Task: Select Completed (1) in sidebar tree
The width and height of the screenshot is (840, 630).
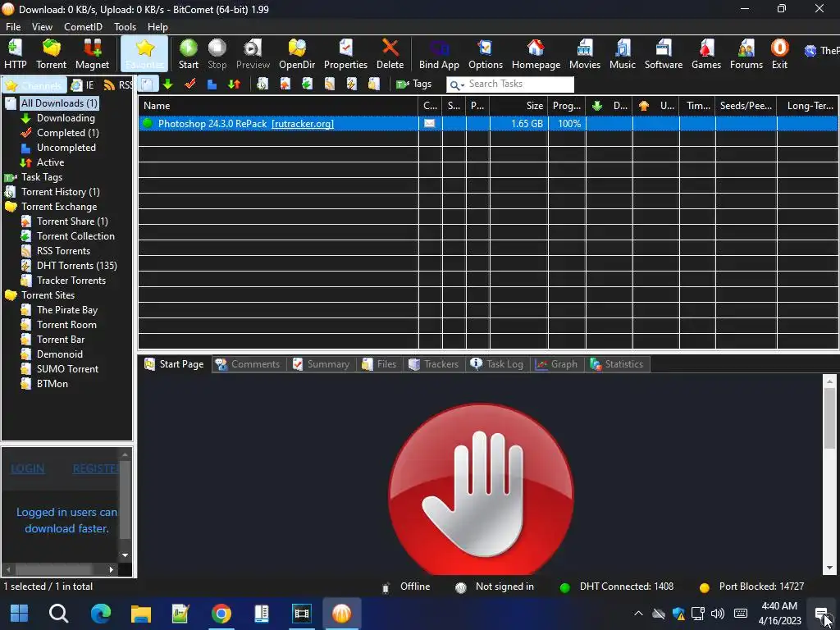Action: coord(67,133)
